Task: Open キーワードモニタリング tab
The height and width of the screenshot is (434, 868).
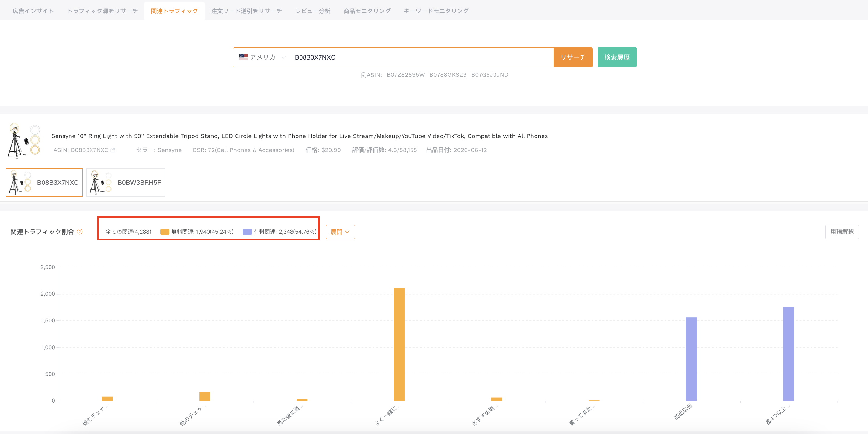Action: [436, 11]
